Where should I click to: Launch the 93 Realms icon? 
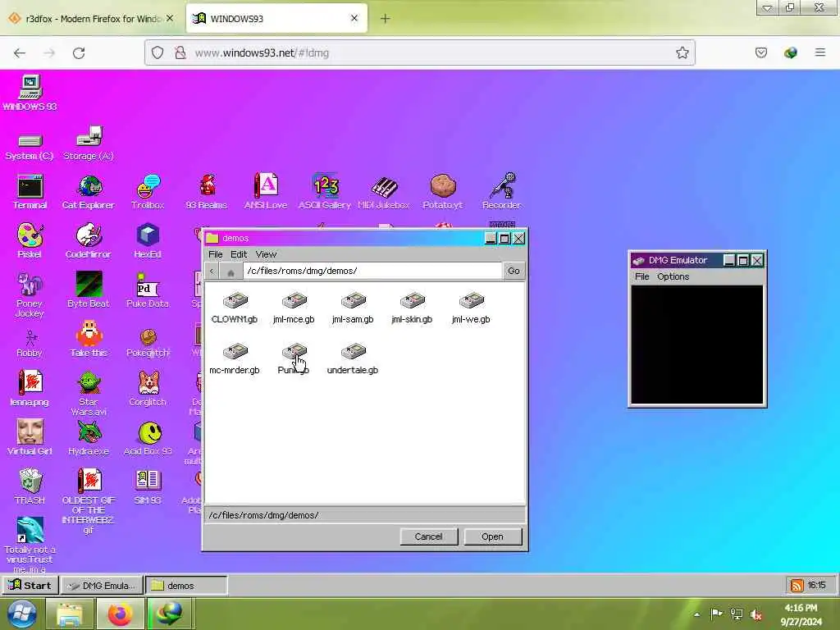click(207, 192)
